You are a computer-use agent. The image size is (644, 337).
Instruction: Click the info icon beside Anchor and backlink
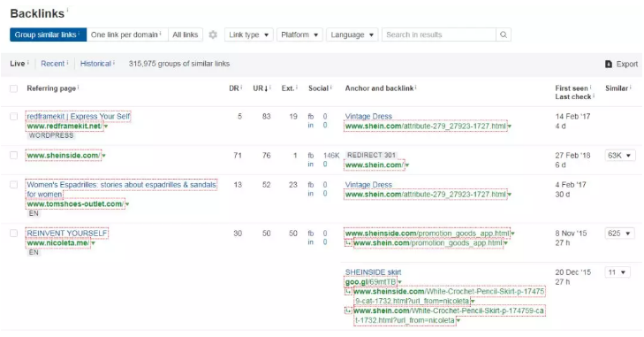416,88
